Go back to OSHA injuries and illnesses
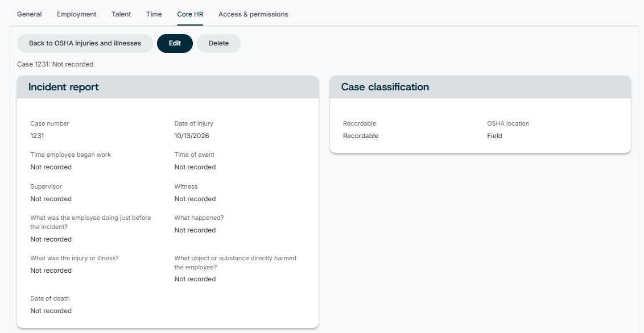The image size is (644, 333). 85,43
